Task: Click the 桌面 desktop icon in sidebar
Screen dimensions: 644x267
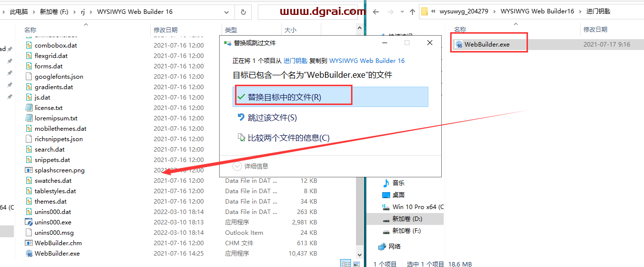Action: 386,195
